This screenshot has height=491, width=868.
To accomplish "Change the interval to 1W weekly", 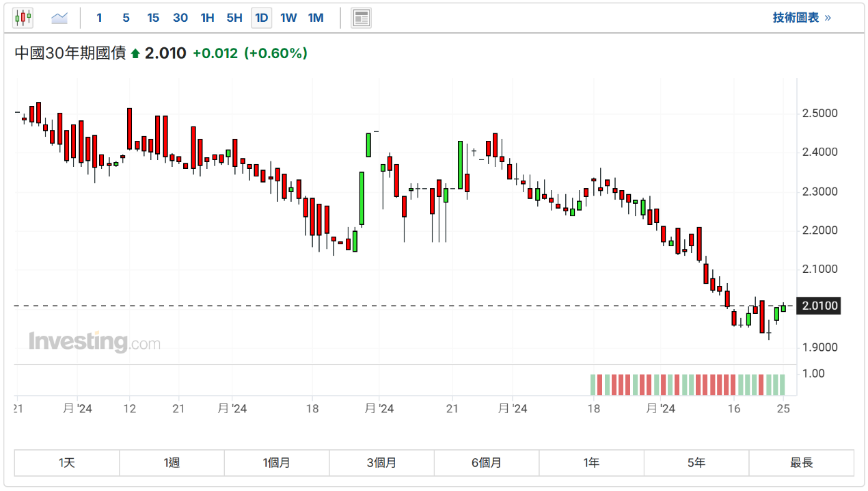I will point(288,18).
